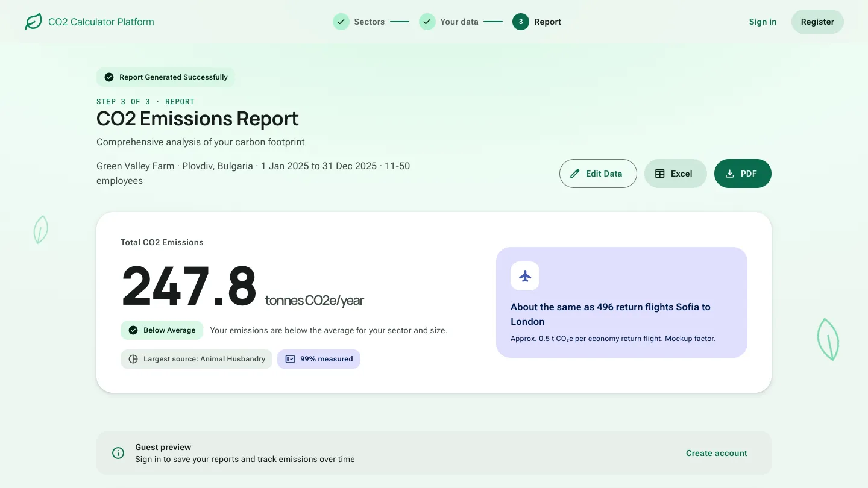Click the info icon in Guest preview banner

pyautogui.click(x=118, y=453)
